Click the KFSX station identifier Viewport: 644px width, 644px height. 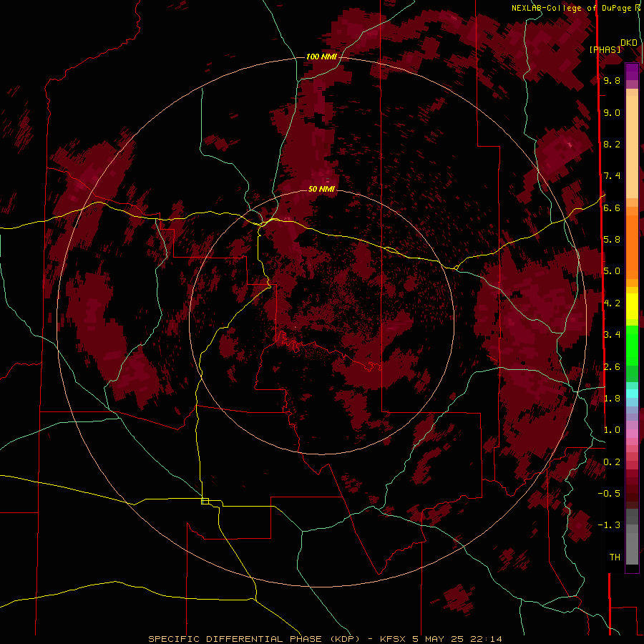pos(394,639)
